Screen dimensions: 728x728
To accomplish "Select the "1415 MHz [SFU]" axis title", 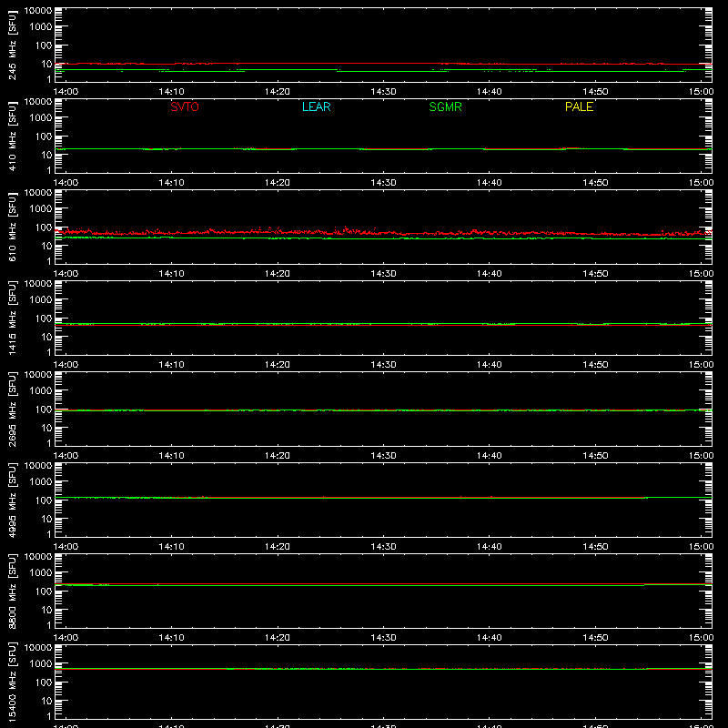I will tap(13, 318).
